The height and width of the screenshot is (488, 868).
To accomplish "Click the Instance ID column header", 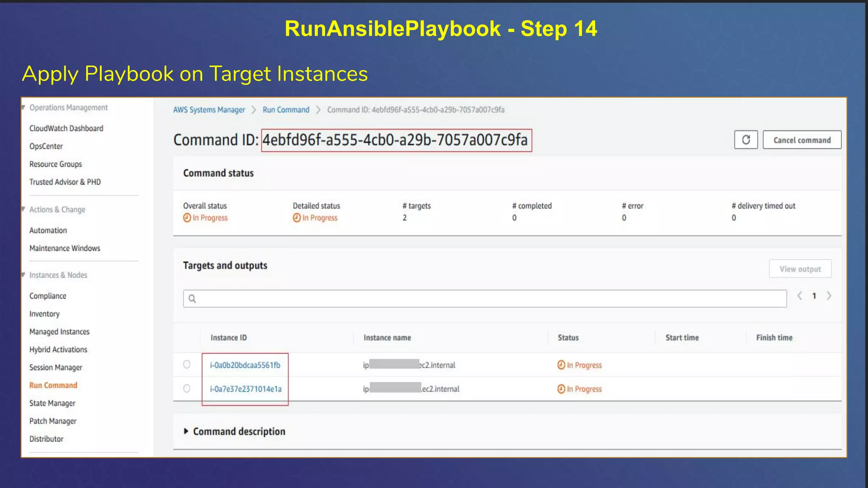I will 228,338.
